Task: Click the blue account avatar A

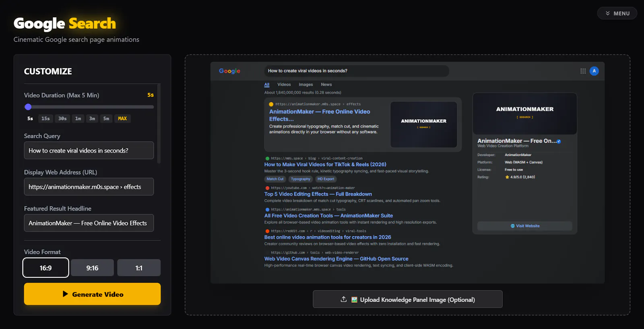Action: [x=594, y=71]
